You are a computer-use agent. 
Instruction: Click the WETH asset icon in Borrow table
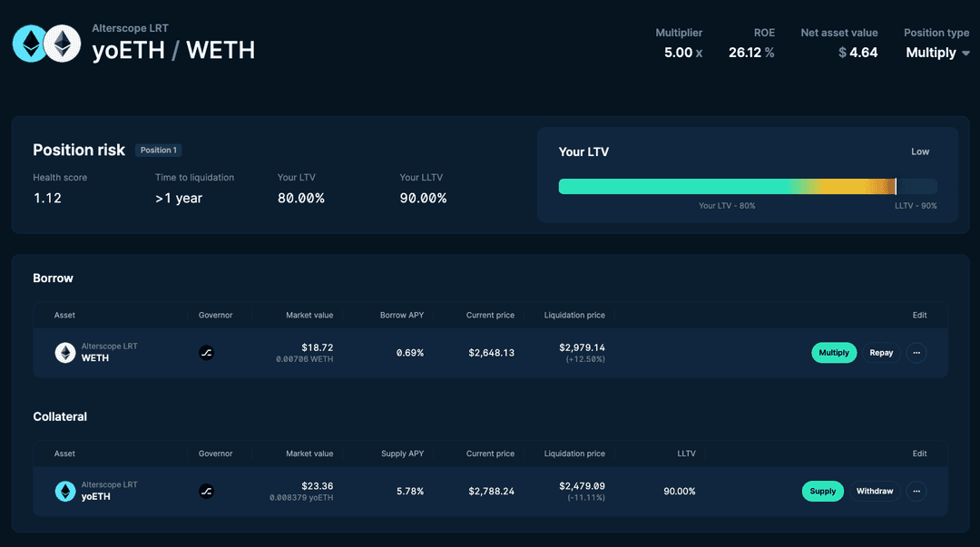click(65, 353)
